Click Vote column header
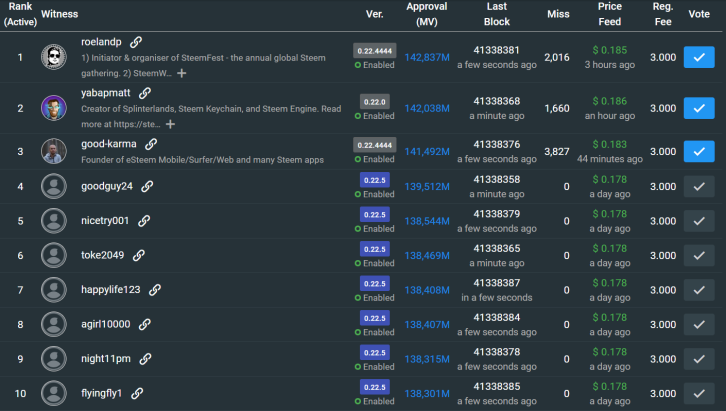726x411 pixels. point(699,14)
